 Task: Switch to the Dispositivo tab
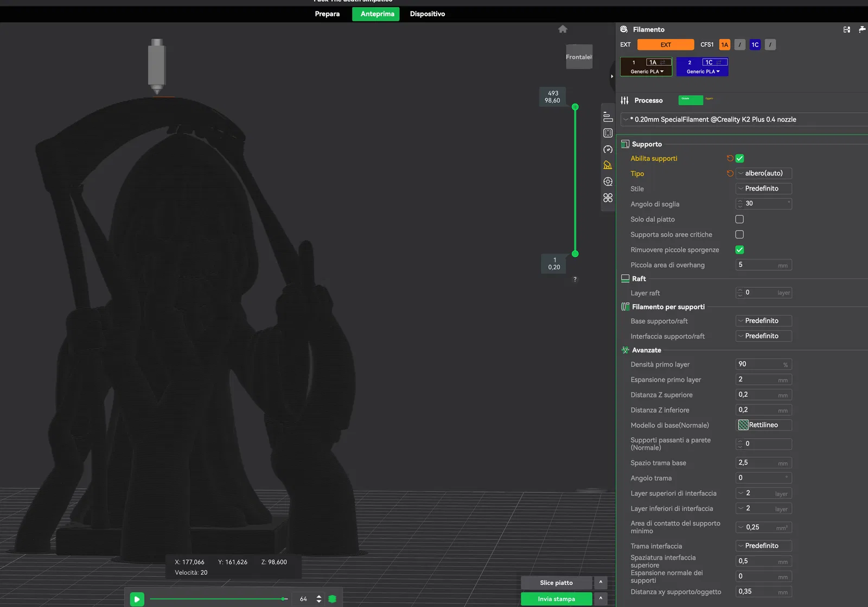coord(427,14)
